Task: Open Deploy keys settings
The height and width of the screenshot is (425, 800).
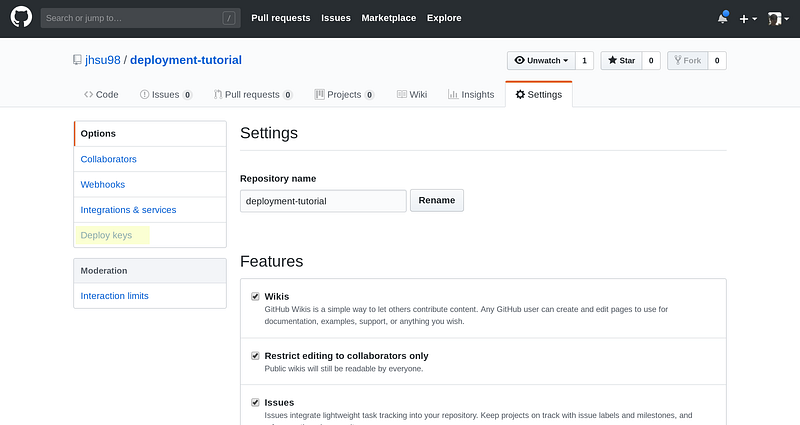Action: coord(150,235)
